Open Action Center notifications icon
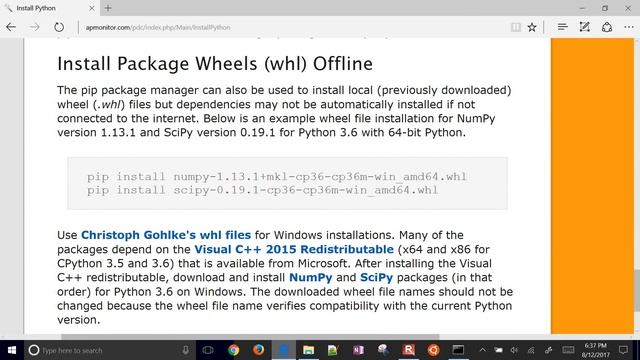This screenshot has height=360, width=640. (x=623, y=350)
